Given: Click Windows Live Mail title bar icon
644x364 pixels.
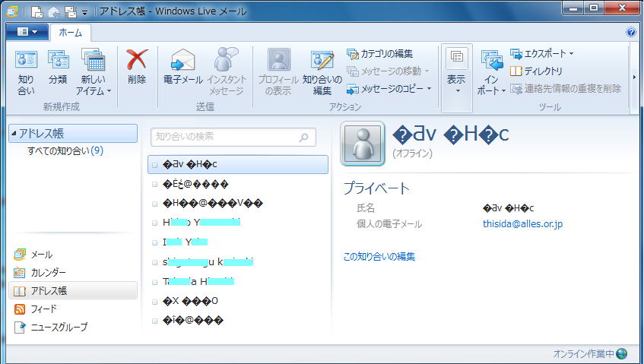Looking at the screenshot, I should [x=12, y=11].
